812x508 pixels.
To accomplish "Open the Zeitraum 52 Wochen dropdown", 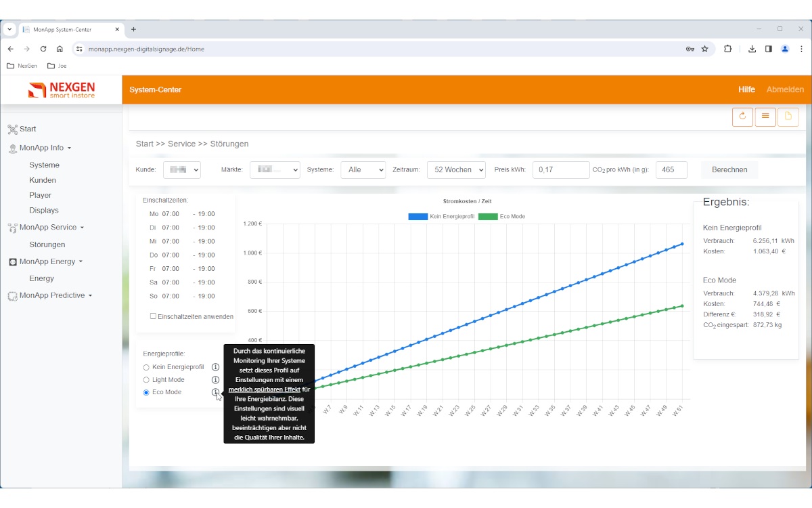I will pyautogui.click(x=456, y=170).
